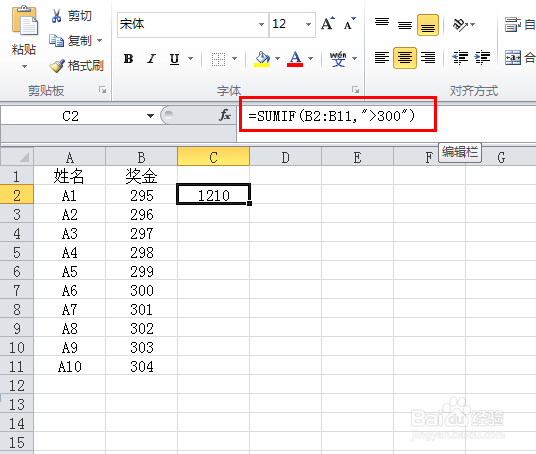Click cell with value 304
This screenshot has width=536, height=454.
(142, 366)
